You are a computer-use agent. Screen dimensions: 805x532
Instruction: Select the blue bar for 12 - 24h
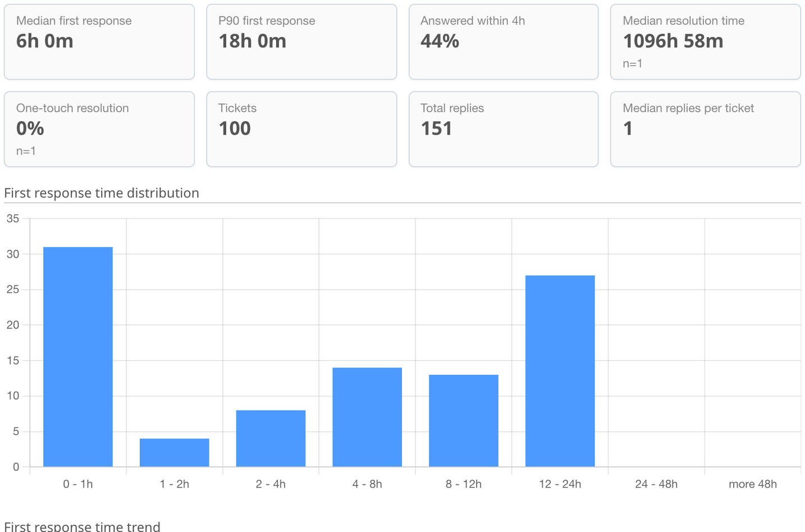click(x=560, y=371)
